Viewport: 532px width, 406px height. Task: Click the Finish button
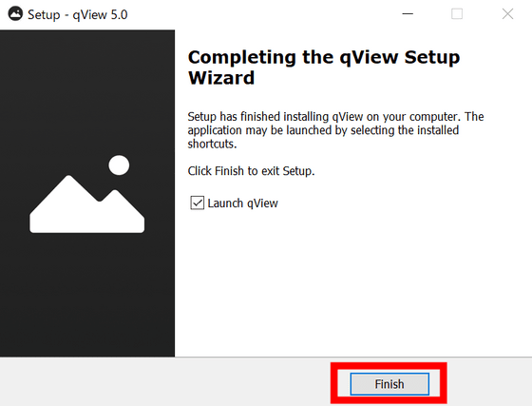389,384
